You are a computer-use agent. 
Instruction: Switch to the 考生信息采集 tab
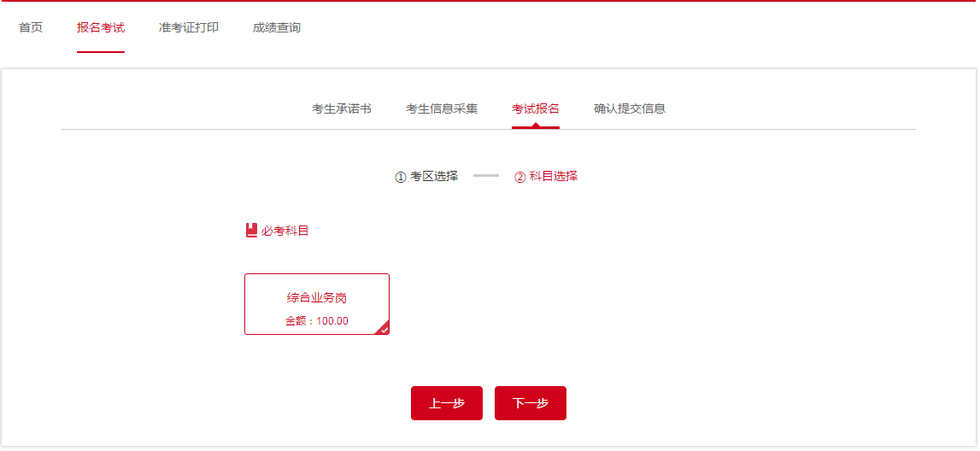(442, 108)
